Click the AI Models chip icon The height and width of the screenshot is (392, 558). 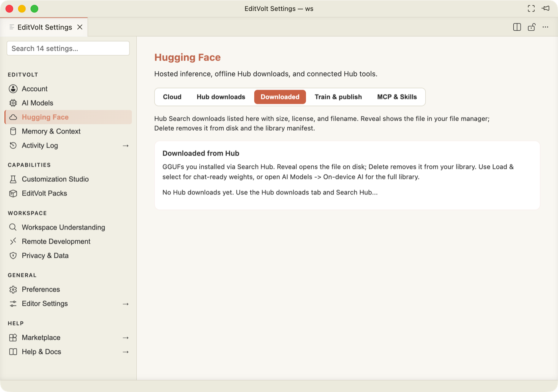pos(13,103)
